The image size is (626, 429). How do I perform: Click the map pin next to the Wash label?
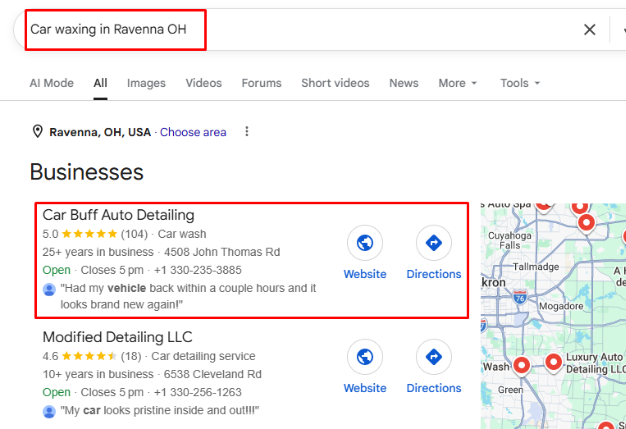click(521, 366)
